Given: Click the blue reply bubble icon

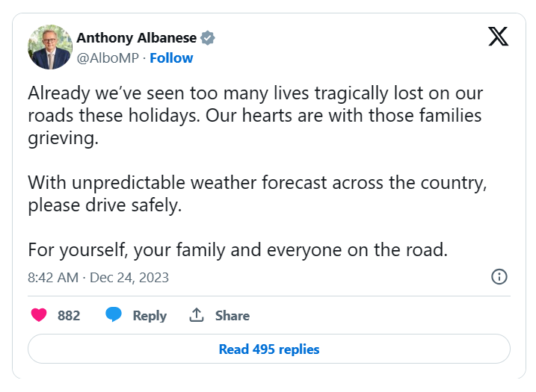Looking at the screenshot, I should pyautogui.click(x=114, y=315).
